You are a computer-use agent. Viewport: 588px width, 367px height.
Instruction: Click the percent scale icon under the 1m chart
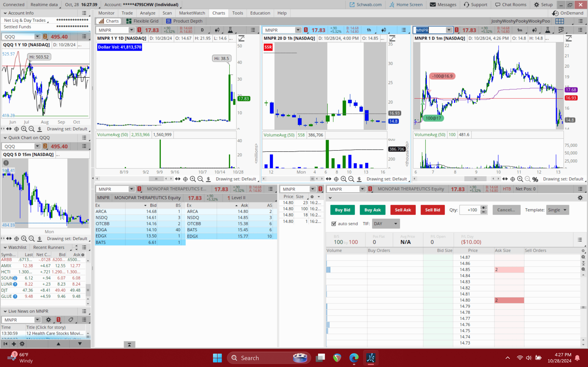coord(535,179)
